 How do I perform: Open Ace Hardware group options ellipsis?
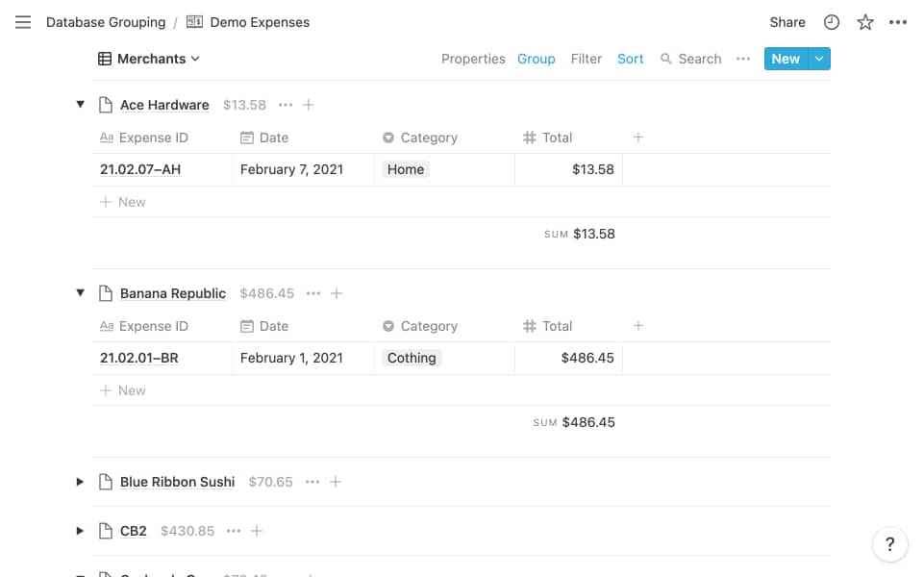tap(286, 105)
